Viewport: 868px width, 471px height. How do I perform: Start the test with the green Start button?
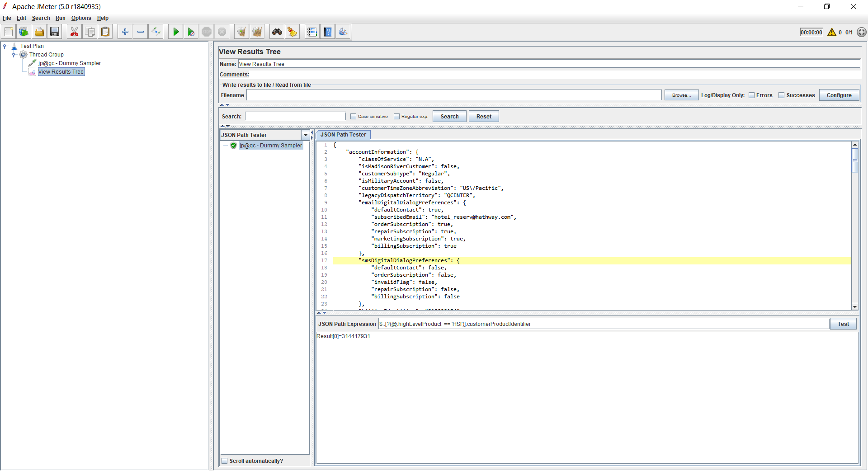(175, 31)
